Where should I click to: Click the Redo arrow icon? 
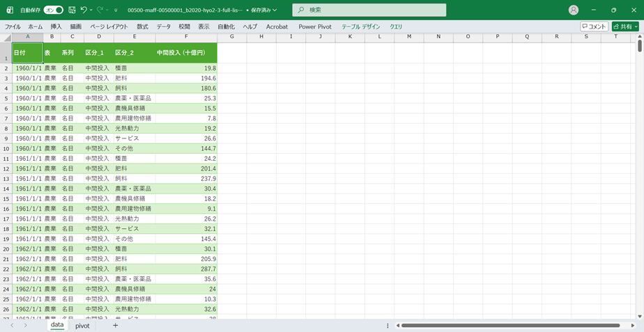pos(100,10)
